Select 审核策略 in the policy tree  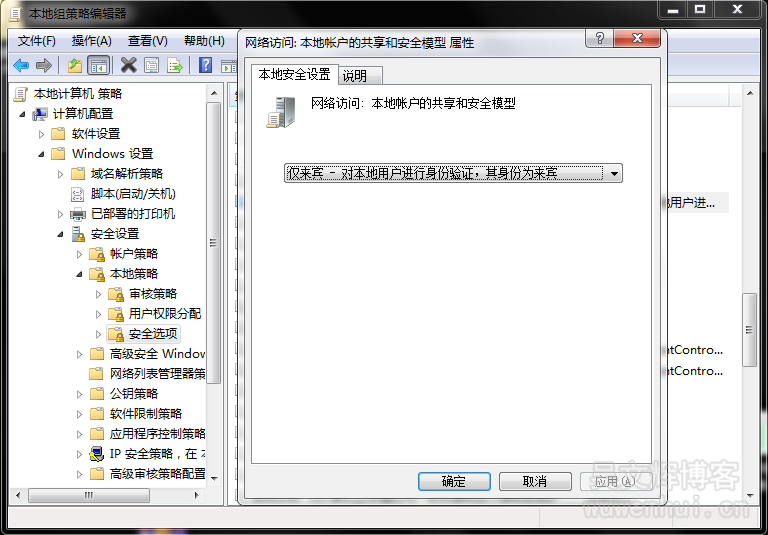pos(152,294)
